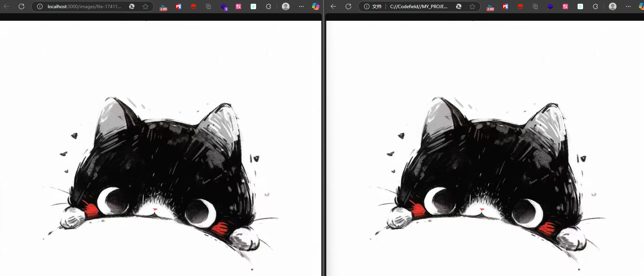View site info for localhost page
The height and width of the screenshot is (276, 644).
[x=40, y=6]
